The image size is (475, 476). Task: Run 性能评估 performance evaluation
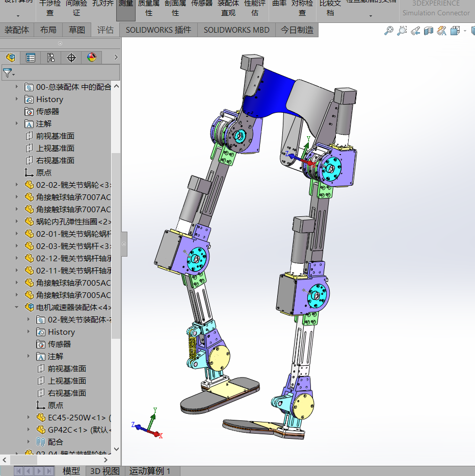point(255,7)
